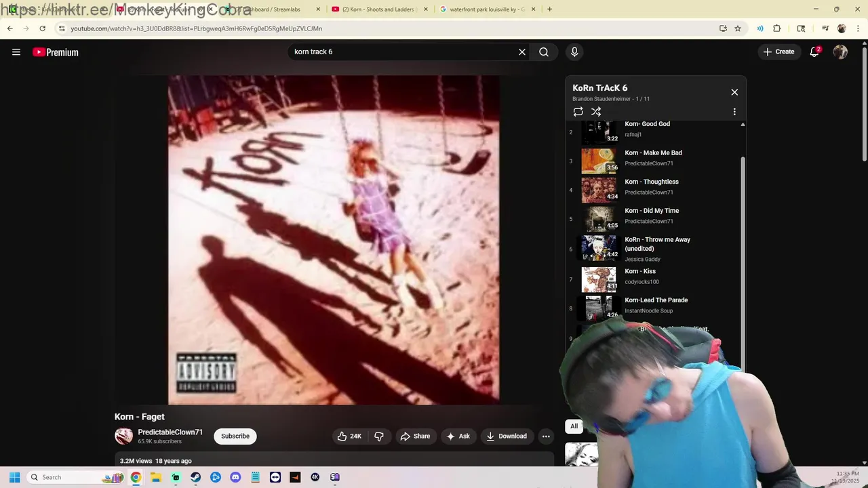Open the Windows Start menu
The image size is (868, 488).
tap(14, 477)
